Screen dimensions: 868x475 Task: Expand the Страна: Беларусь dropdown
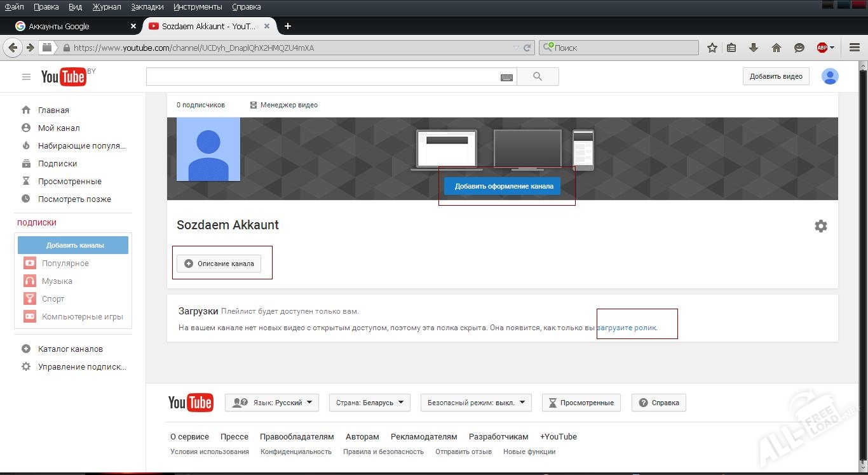point(369,403)
